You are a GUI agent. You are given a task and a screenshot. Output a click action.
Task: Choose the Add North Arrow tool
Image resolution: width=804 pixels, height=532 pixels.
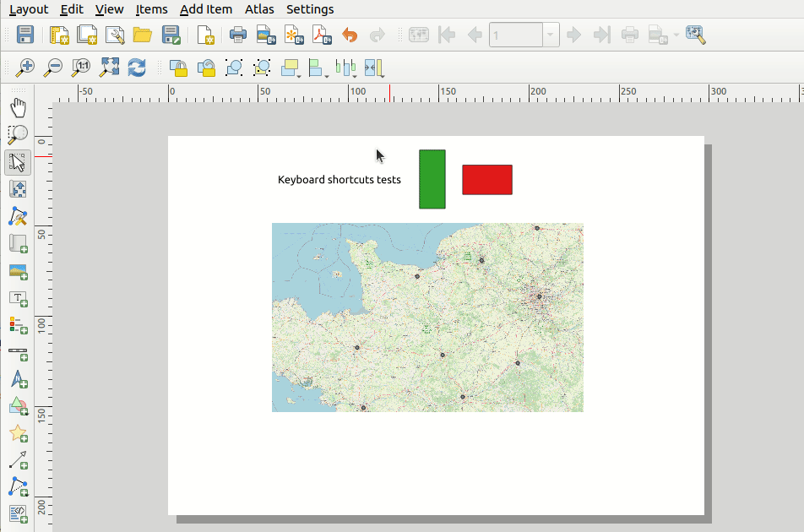[x=18, y=379]
